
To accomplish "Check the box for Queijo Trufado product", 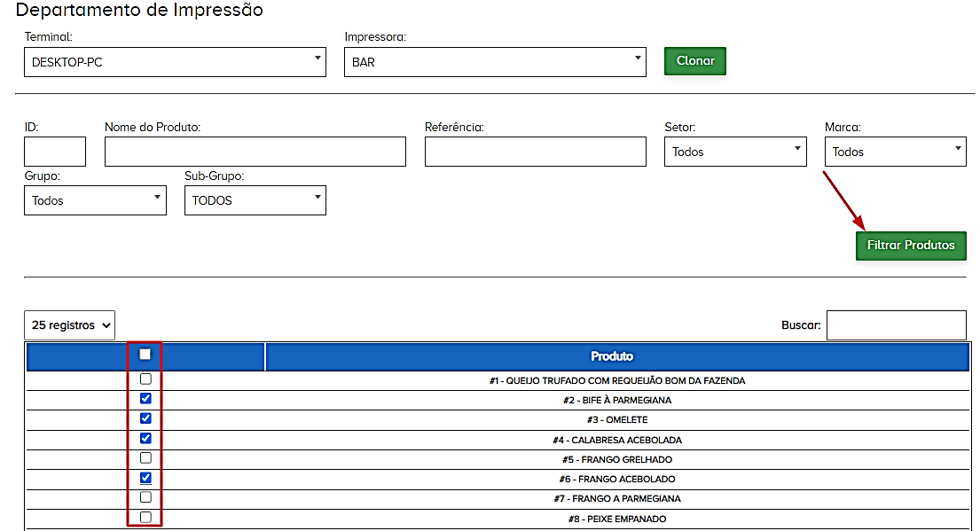I will coord(145,379).
